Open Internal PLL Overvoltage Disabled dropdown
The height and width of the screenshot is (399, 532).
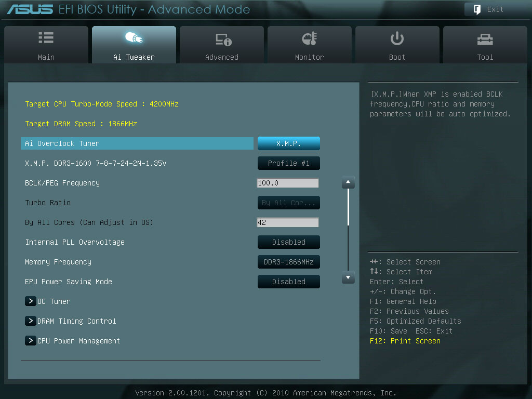[289, 242]
